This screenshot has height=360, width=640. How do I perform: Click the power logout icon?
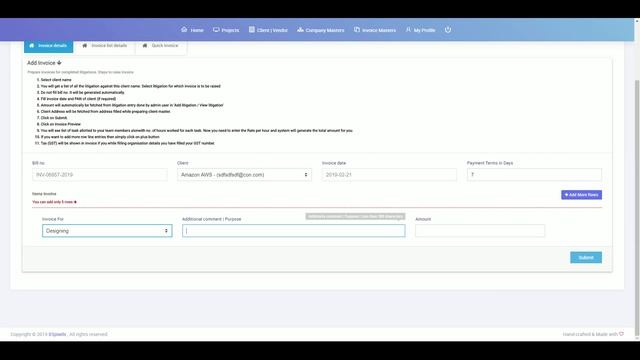point(448,29)
